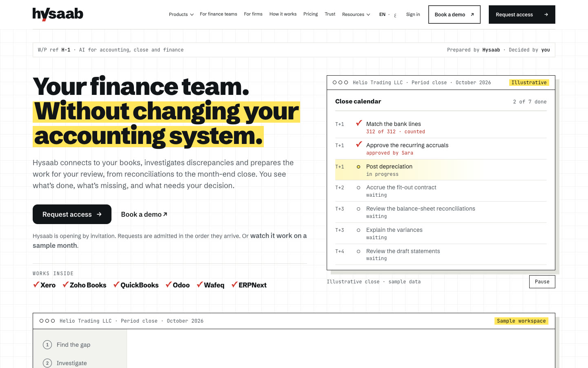Click the Zoho Books integration label
Image resolution: width=588 pixels, height=368 pixels.
[x=84, y=285]
